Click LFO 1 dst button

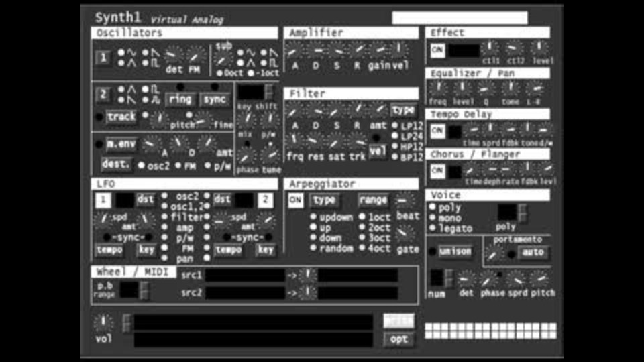click(146, 200)
